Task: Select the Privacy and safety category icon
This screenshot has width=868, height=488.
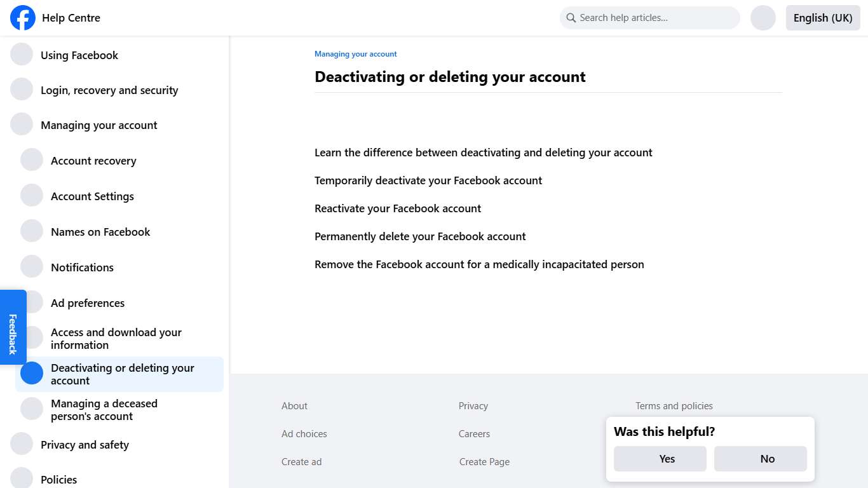Action: point(22,444)
